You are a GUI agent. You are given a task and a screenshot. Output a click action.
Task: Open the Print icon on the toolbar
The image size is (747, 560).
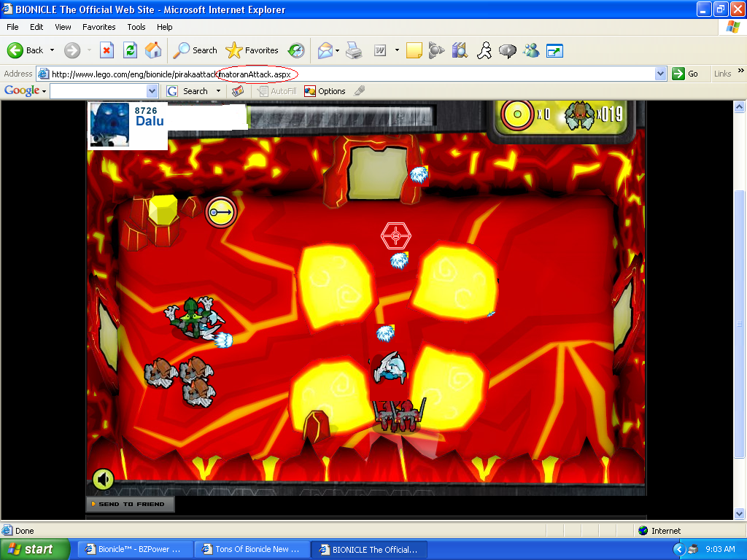point(355,50)
